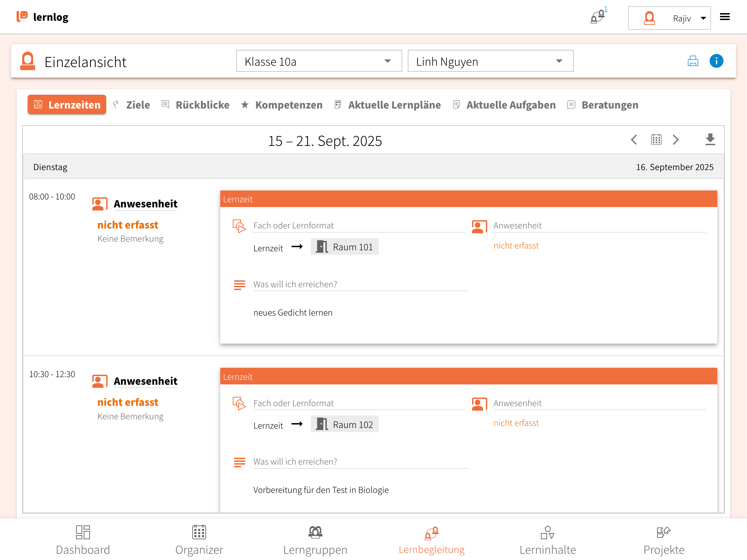Go to next week arrow
Viewport: 747px width, 560px height.
(676, 140)
